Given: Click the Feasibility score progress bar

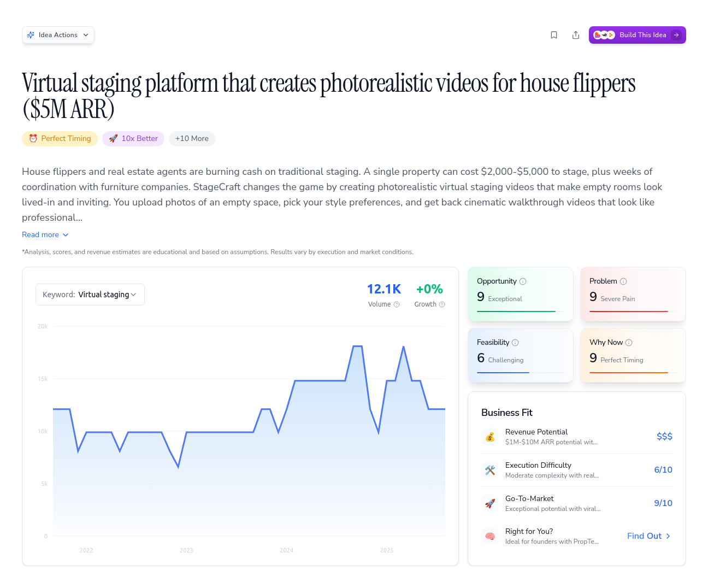Looking at the screenshot, I should pyautogui.click(x=503, y=371).
